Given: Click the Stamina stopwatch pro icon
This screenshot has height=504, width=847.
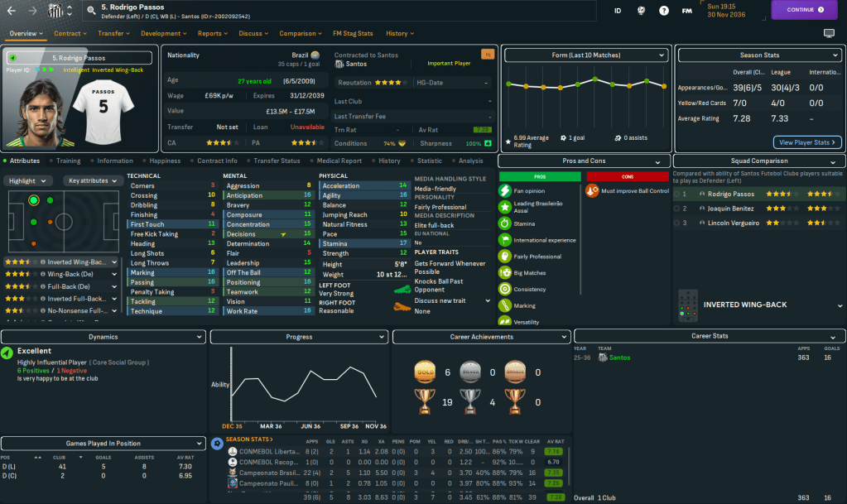Looking at the screenshot, I should click(x=505, y=223).
